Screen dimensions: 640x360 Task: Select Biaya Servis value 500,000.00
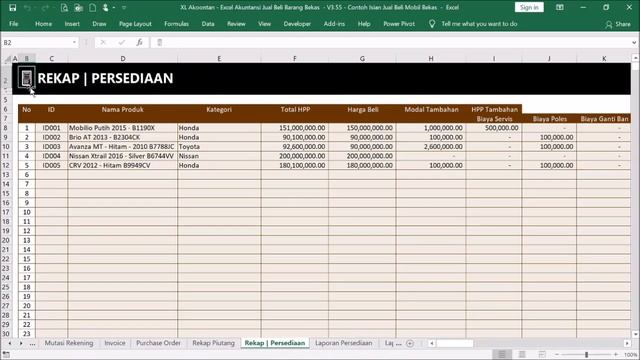[x=494, y=128]
